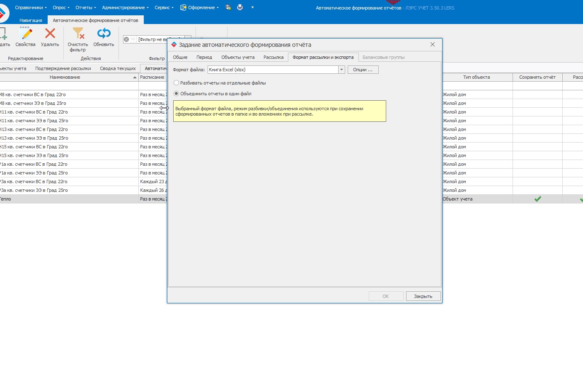The image size is (583, 392).
Task: Click the printer icon in the top toolbar
Action: pyautogui.click(x=240, y=7)
